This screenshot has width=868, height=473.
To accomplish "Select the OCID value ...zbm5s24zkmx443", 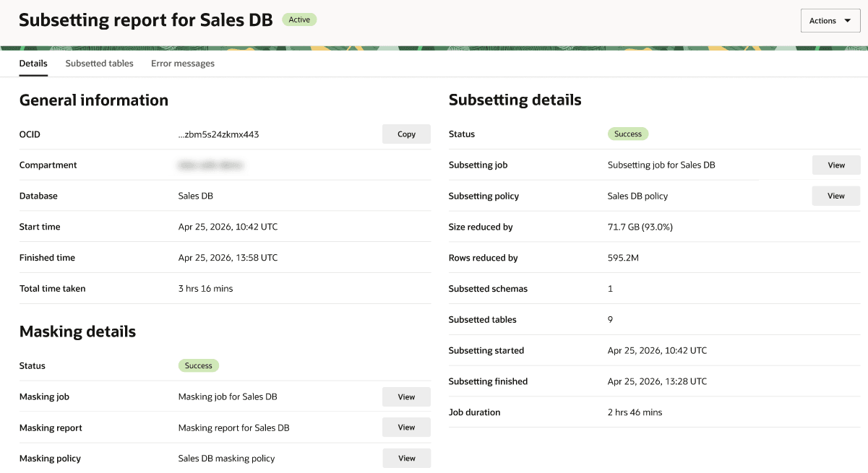I will [x=218, y=134].
